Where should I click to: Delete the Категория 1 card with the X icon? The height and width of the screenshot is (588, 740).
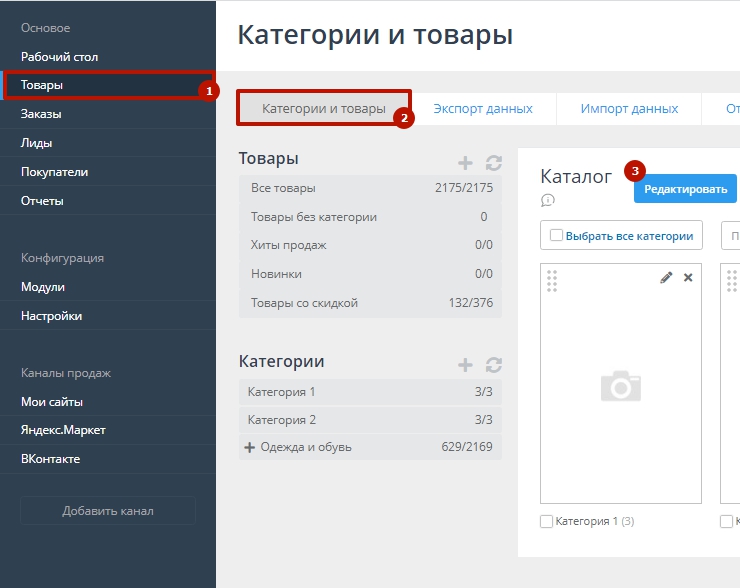[x=688, y=277]
